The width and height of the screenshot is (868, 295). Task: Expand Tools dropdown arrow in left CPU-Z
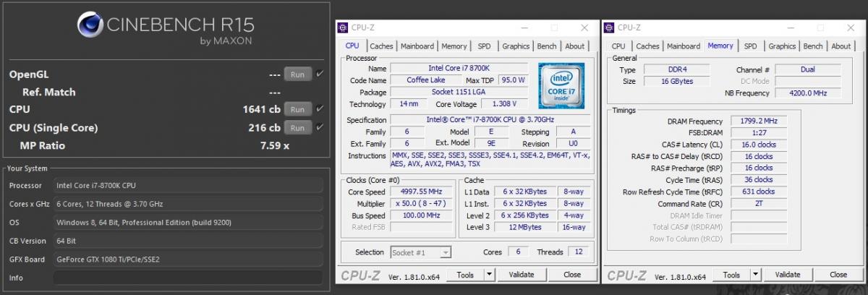click(489, 275)
